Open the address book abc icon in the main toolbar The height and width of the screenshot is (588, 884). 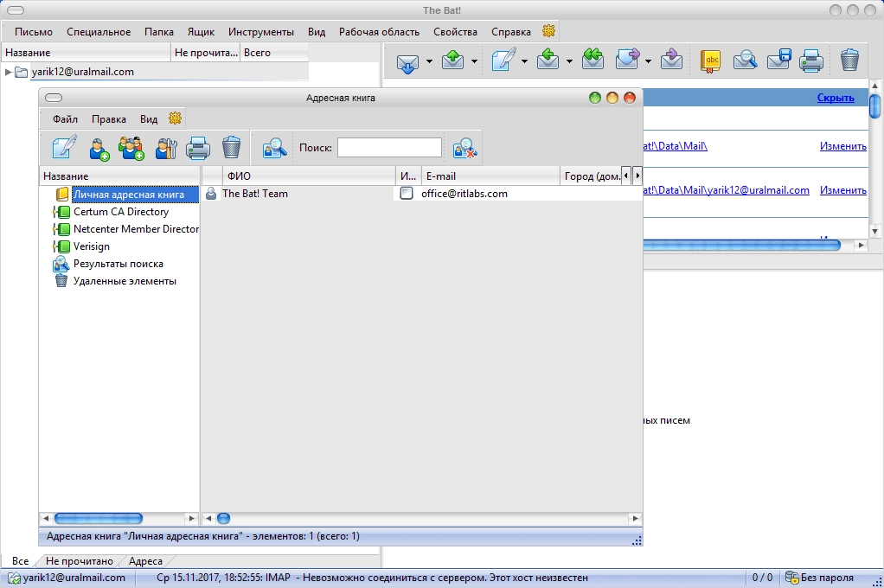[710, 61]
